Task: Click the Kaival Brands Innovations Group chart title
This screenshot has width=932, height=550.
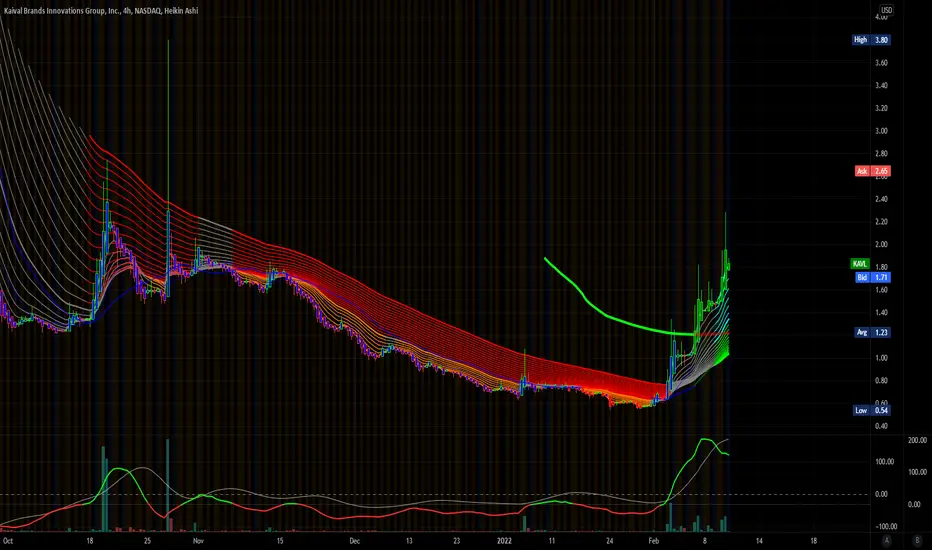Action: 101,11
